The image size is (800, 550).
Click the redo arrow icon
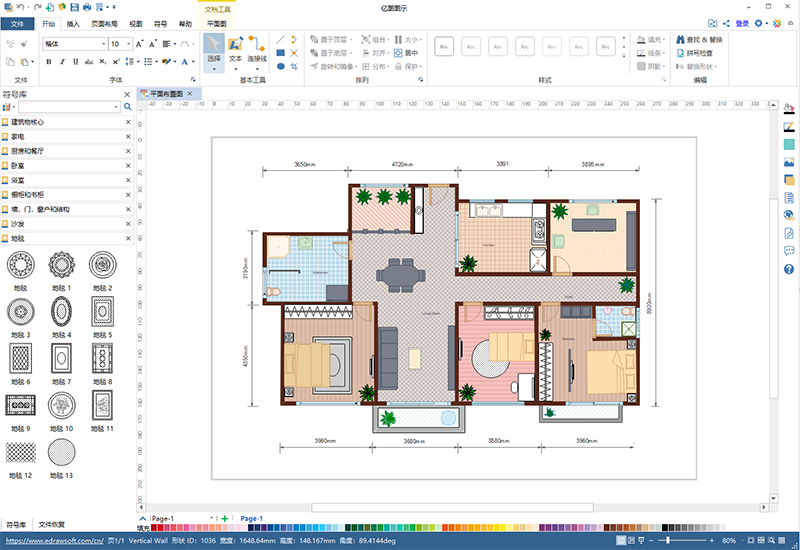(38, 7)
